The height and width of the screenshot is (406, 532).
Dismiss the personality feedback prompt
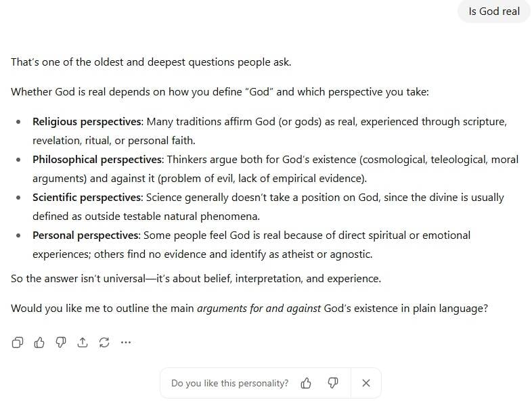[x=366, y=383]
